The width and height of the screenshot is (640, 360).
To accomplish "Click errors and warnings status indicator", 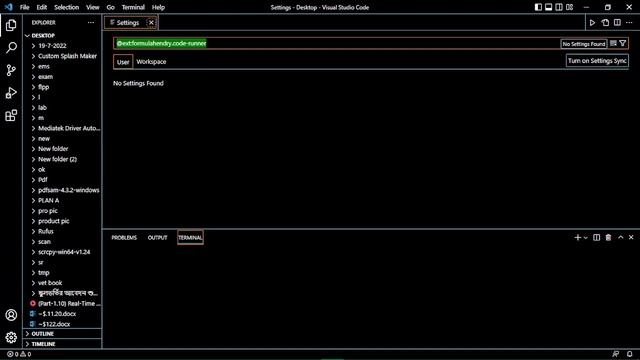I will pos(19,354).
